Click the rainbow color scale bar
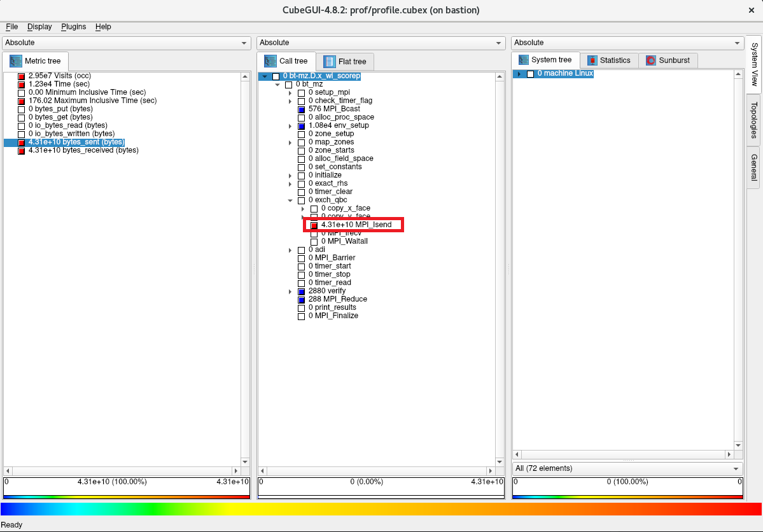The width and height of the screenshot is (763, 532). 381,509
